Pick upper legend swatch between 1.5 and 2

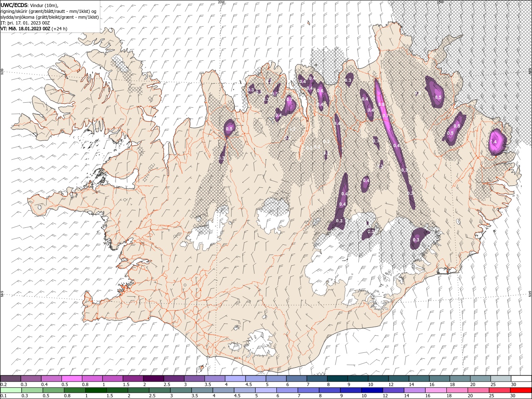[x=133, y=379]
